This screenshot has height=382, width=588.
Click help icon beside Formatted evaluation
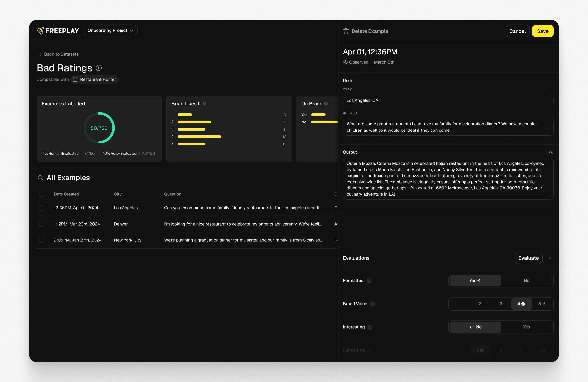369,281
